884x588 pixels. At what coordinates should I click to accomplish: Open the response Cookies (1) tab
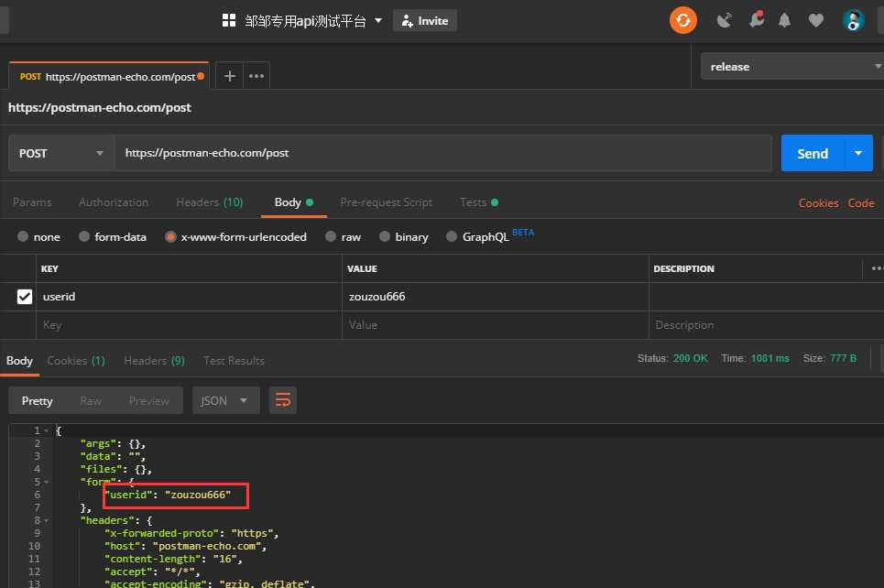coord(76,361)
